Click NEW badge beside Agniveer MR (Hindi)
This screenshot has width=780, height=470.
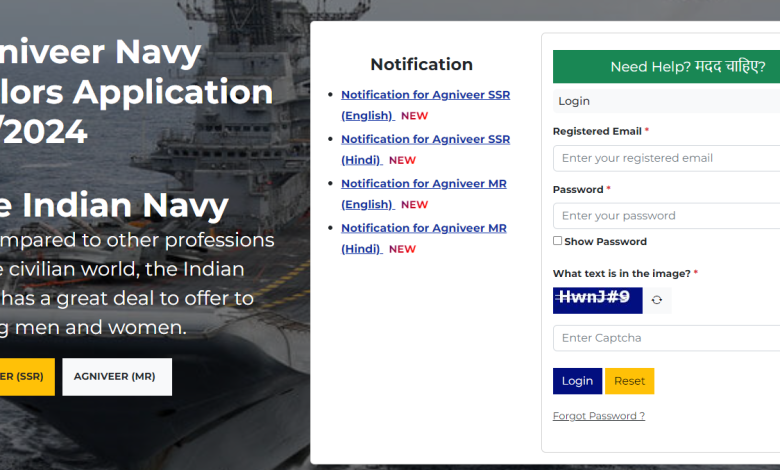(x=402, y=249)
